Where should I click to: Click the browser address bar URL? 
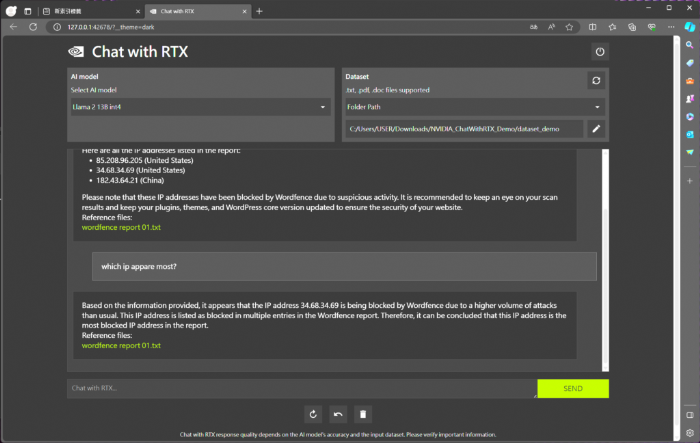coord(111,27)
